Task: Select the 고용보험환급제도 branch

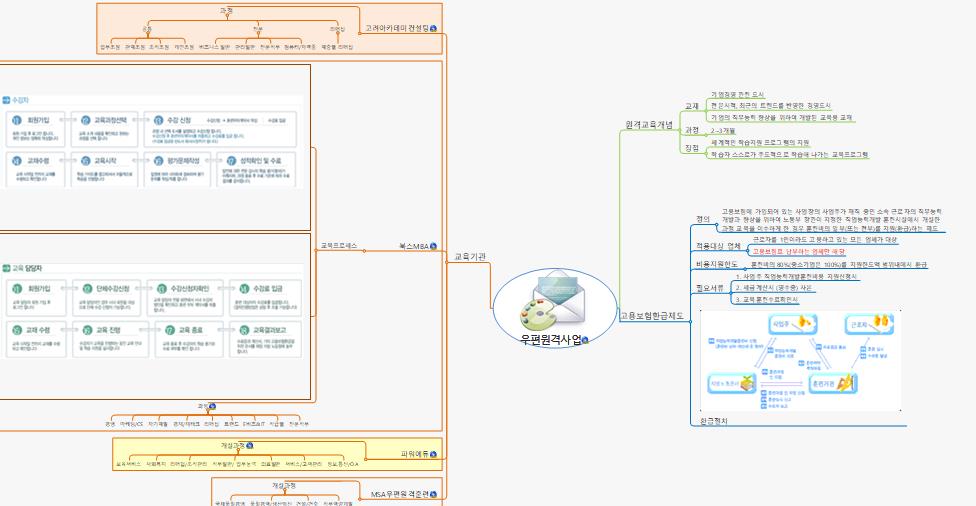Action: tap(652, 316)
